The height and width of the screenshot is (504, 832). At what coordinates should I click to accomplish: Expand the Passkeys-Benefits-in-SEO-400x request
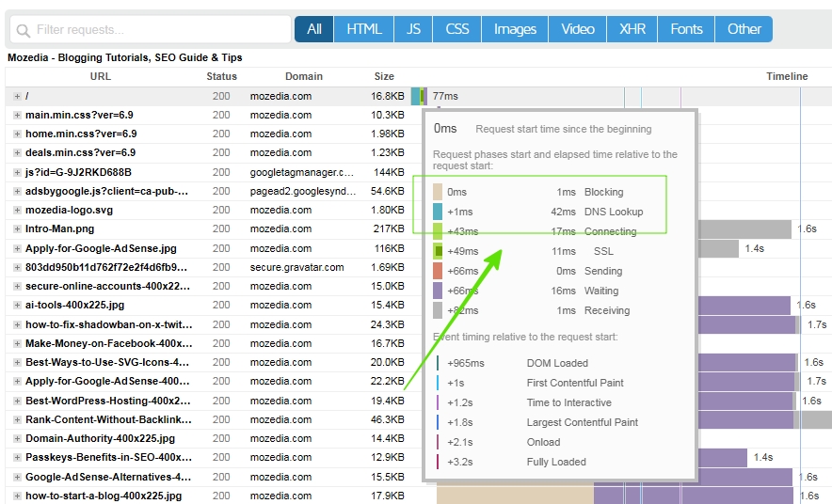click(17, 457)
